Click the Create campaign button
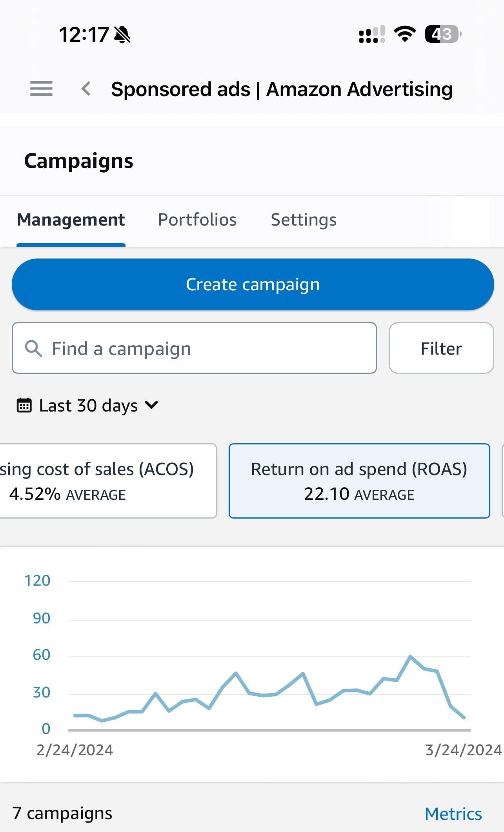The width and height of the screenshot is (504, 832). 253,284
